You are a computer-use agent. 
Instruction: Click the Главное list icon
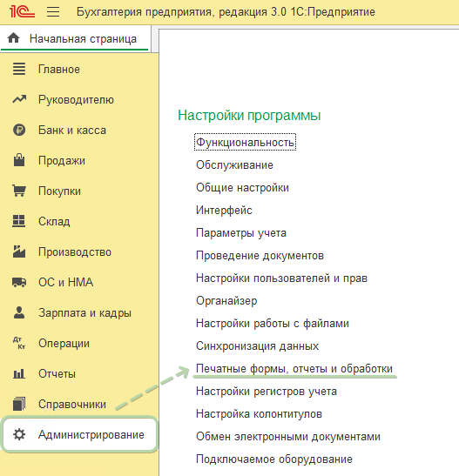tap(19, 69)
